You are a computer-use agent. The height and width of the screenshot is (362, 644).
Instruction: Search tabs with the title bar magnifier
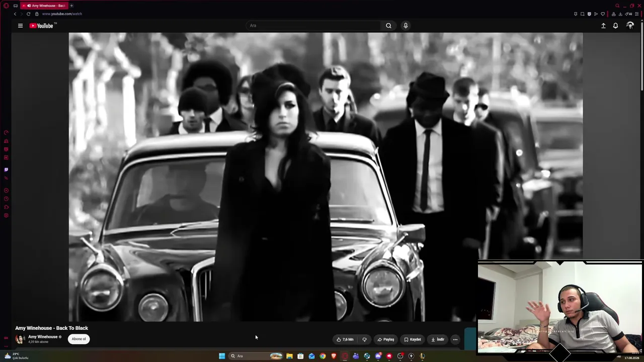click(617, 6)
